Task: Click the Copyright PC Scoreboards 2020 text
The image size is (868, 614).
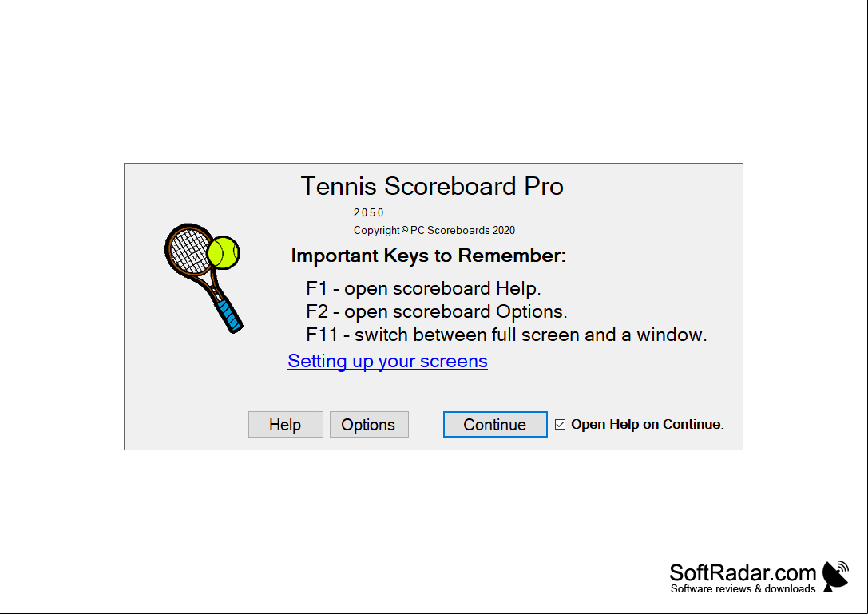Action: pyautogui.click(x=434, y=230)
